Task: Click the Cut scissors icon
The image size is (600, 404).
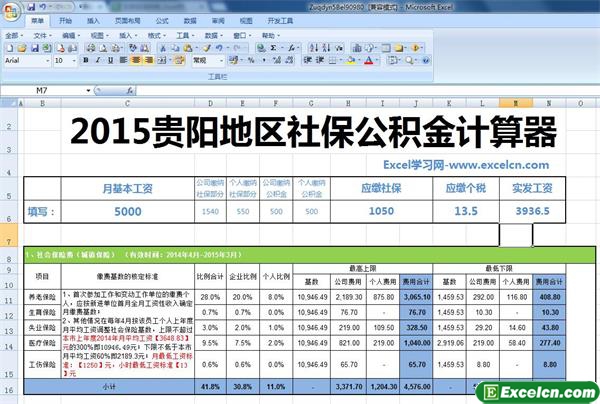Action: click(163, 48)
